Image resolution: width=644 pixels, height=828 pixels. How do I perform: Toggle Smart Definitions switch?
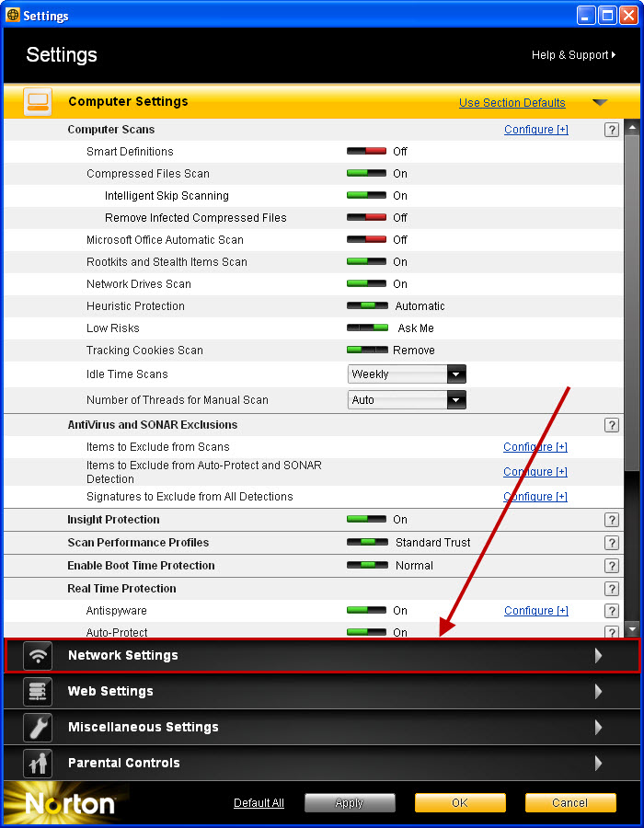pyautogui.click(x=366, y=151)
